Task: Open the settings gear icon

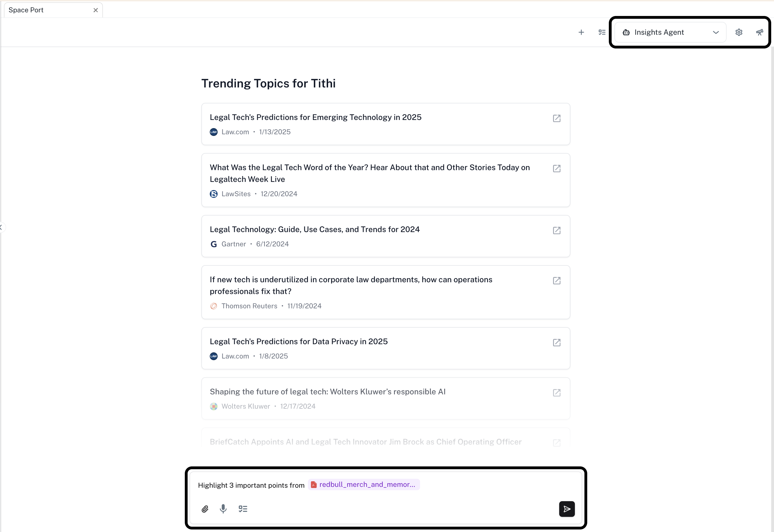Action: click(739, 32)
